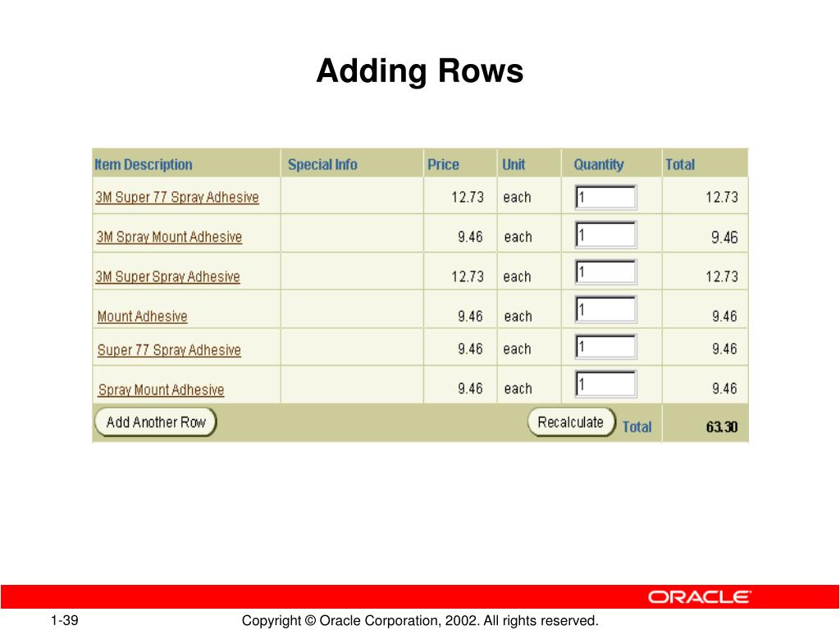Open the Spray Mount Adhesive link
The height and width of the screenshot is (630, 840).
tap(162, 390)
